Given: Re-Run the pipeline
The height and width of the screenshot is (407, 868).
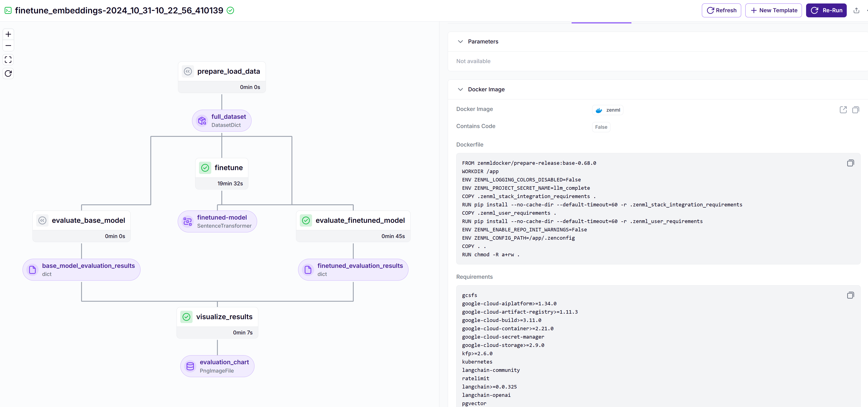Looking at the screenshot, I should (826, 10).
